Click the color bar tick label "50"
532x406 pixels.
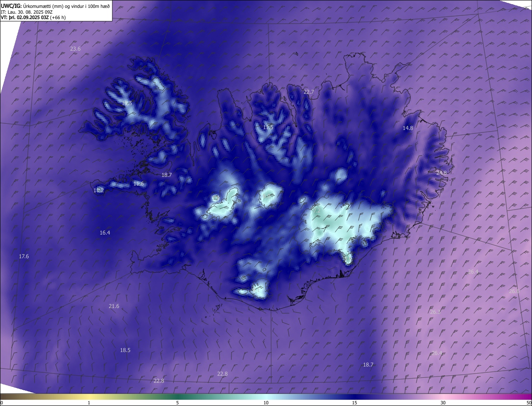(529, 403)
